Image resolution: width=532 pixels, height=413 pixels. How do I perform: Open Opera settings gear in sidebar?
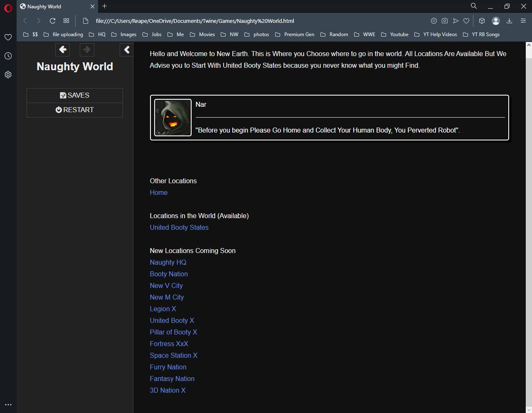click(x=8, y=75)
